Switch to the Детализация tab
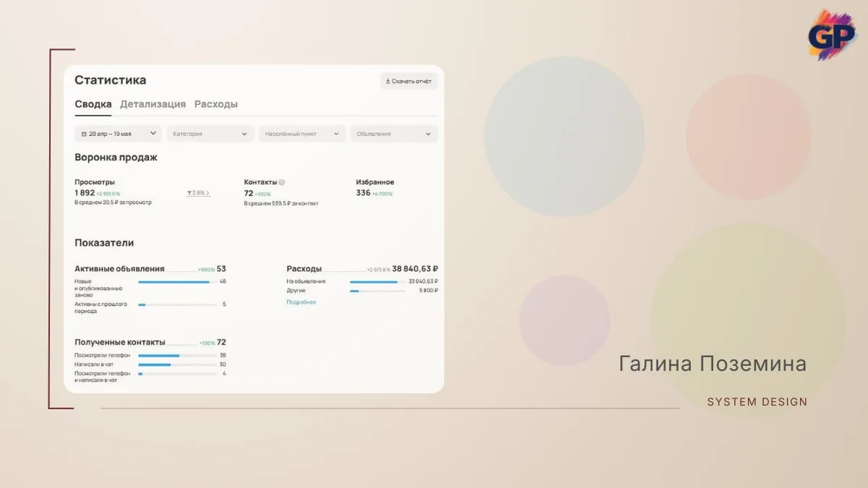 [x=153, y=104]
